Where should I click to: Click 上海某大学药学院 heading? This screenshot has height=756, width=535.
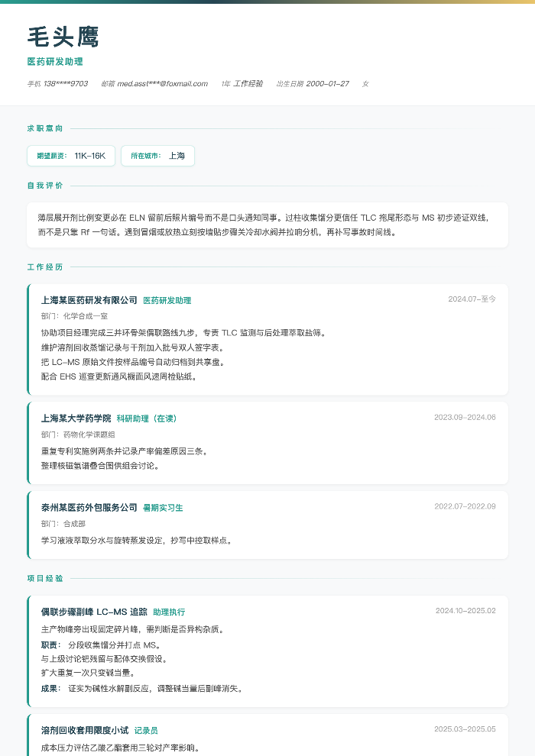pyautogui.click(x=76, y=418)
